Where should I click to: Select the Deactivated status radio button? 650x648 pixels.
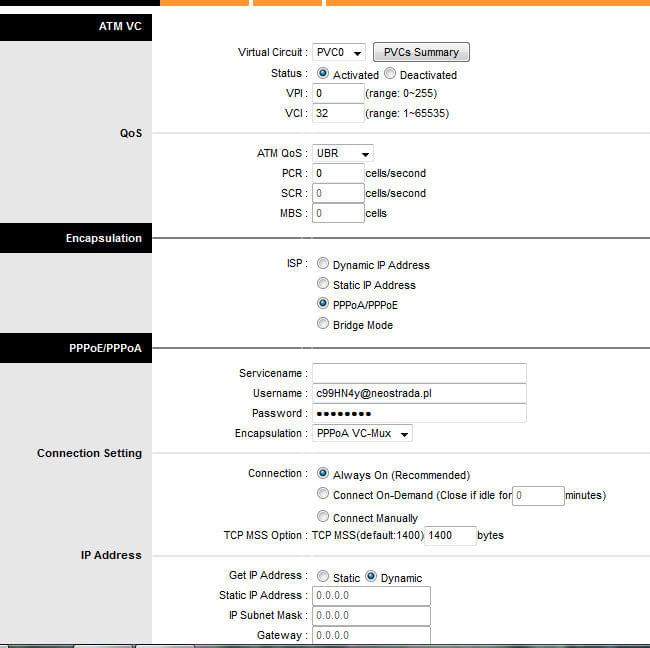point(390,73)
